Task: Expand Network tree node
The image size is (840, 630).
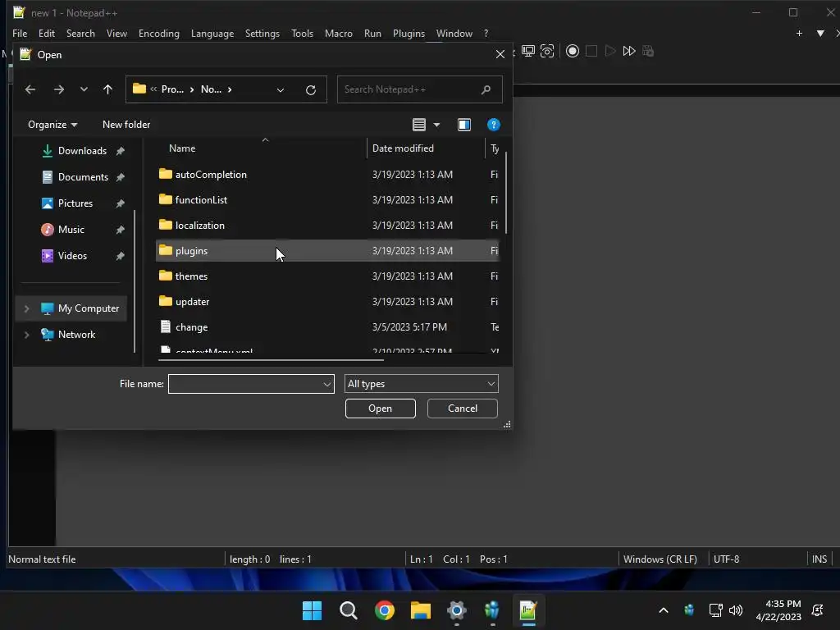Action: tap(27, 335)
